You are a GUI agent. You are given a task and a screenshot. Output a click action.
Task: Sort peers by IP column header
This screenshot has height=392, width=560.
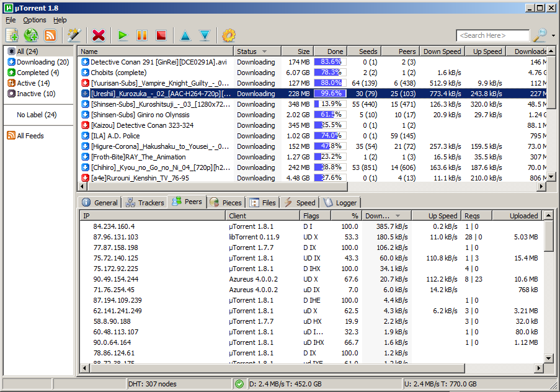tap(153, 216)
